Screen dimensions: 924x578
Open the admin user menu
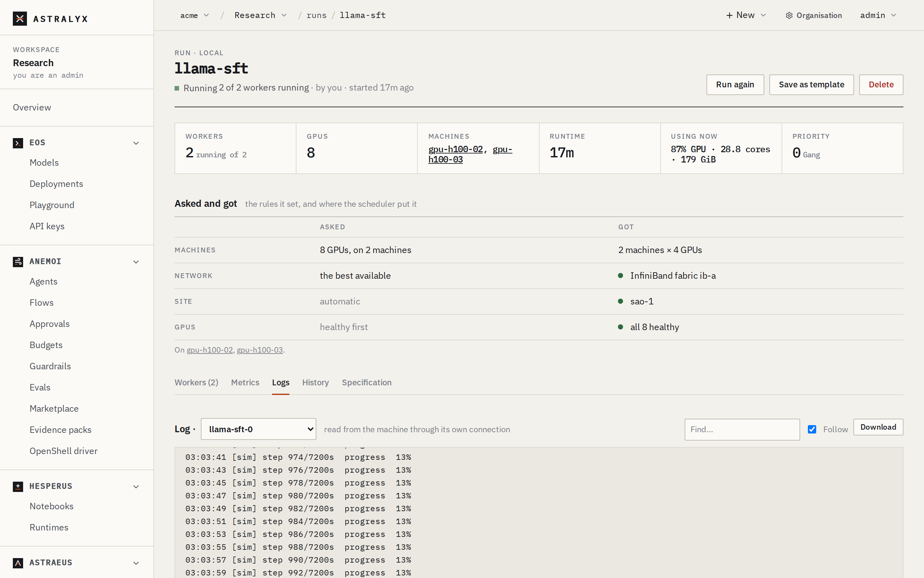(878, 15)
